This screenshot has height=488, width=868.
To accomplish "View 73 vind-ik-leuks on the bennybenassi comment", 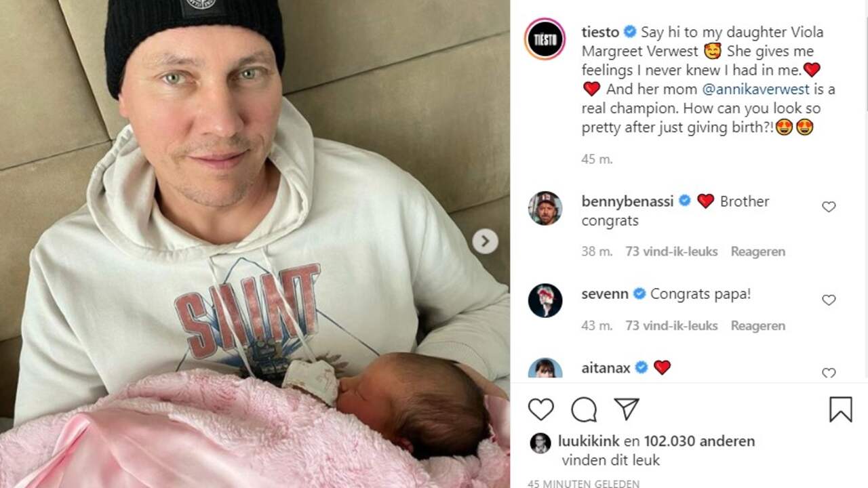I will coord(672,251).
